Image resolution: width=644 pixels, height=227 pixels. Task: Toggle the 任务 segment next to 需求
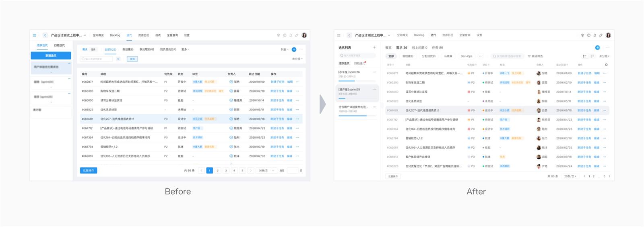click(x=93, y=49)
